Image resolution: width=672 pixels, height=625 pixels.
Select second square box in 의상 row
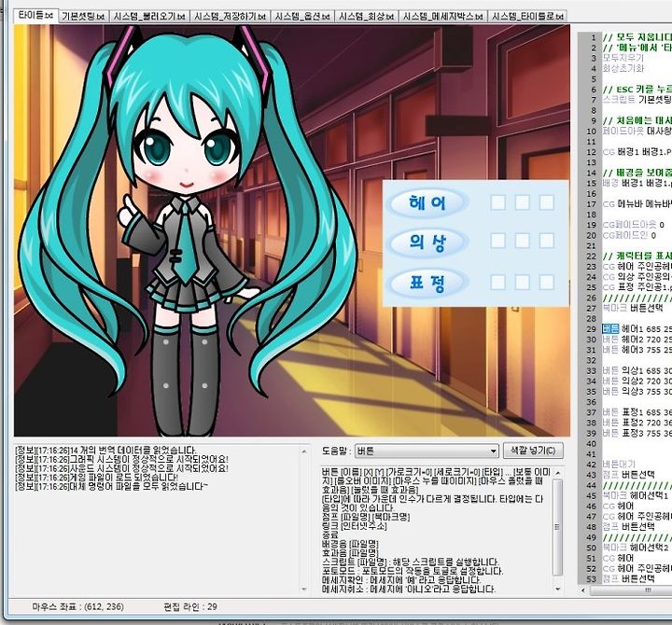coord(522,241)
